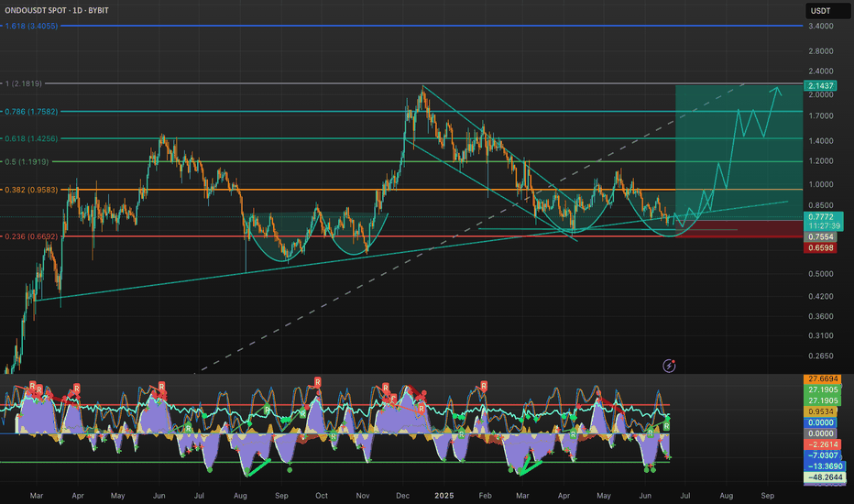The image size is (854, 504).
Task: Click the blue -13.3690 indicator value
Action: click(x=825, y=466)
